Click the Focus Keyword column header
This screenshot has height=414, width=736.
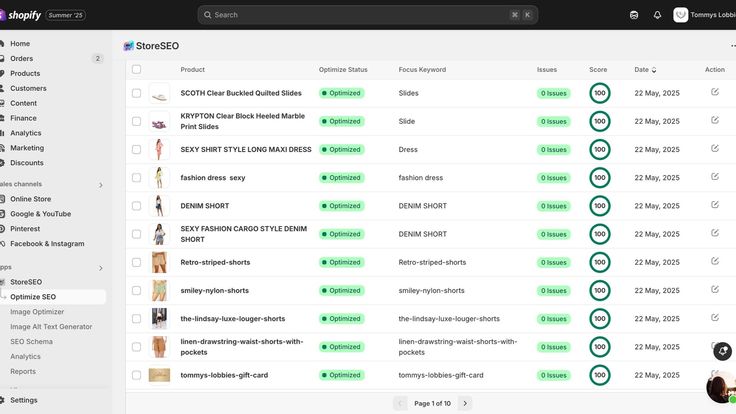point(422,69)
